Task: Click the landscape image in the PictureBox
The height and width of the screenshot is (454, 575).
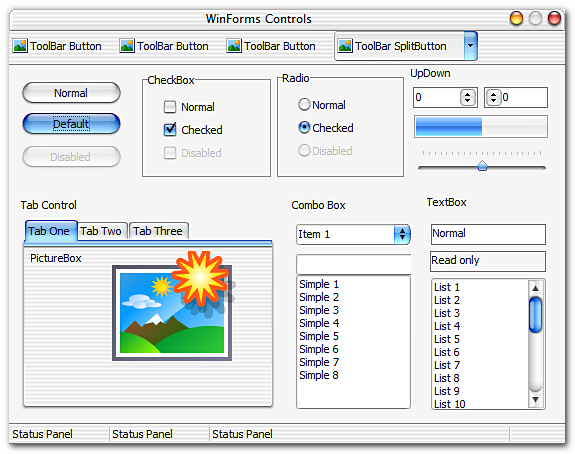Action: point(172,313)
